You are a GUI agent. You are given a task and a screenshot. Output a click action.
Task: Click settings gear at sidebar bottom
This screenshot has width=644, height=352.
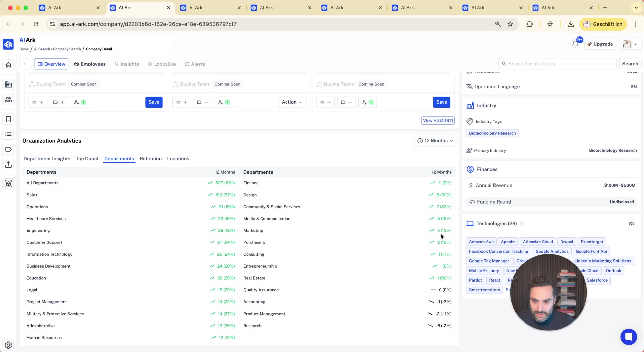coord(8,345)
